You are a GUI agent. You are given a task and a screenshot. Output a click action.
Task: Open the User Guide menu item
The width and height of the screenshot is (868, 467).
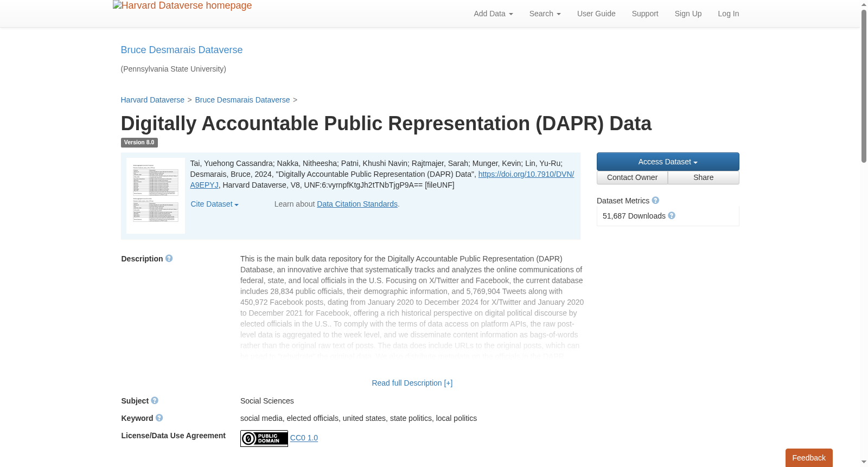pos(596,14)
